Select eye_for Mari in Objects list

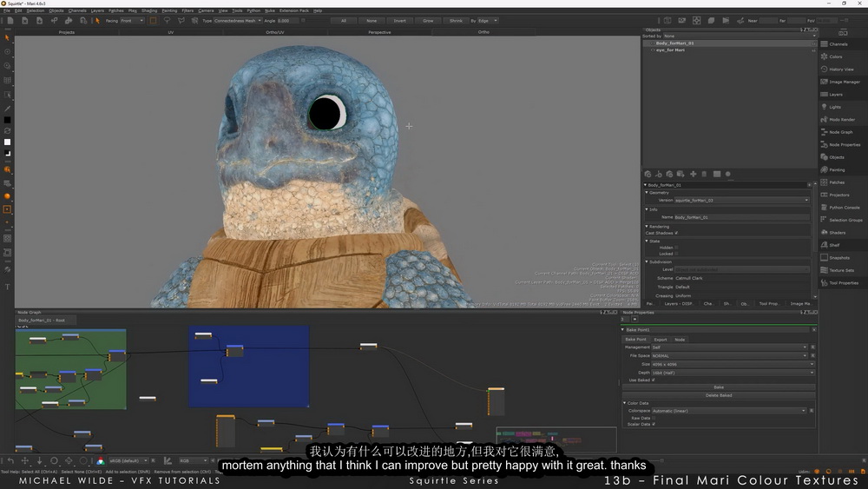(x=670, y=50)
